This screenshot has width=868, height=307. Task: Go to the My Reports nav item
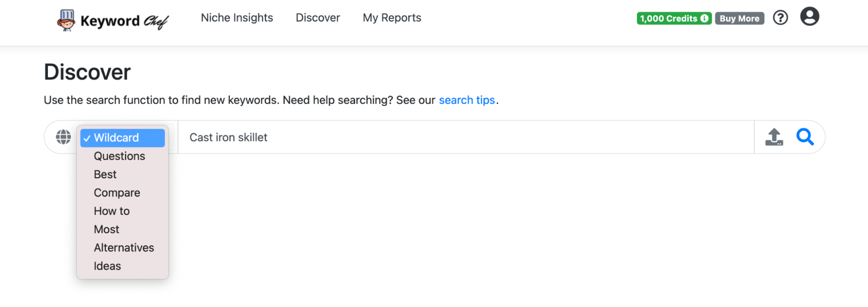[x=392, y=18]
